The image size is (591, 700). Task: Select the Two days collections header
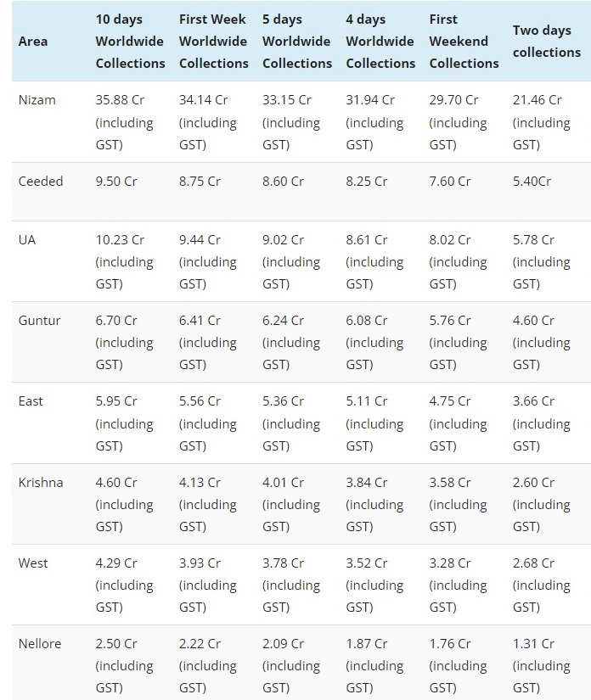[x=546, y=41]
